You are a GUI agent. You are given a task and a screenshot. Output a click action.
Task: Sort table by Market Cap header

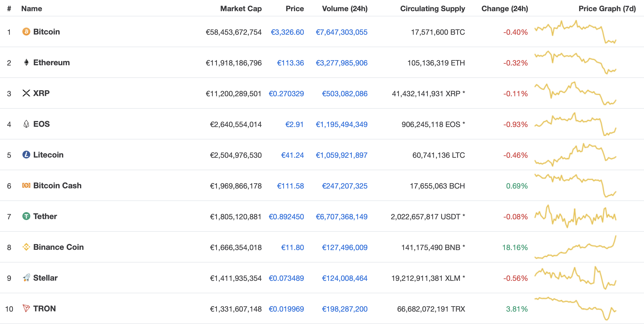241,9
